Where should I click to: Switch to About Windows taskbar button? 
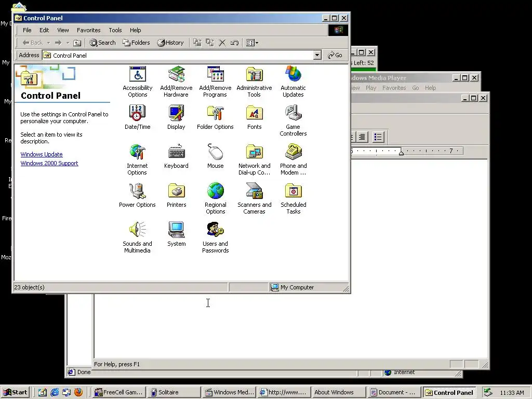pyautogui.click(x=339, y=392)
